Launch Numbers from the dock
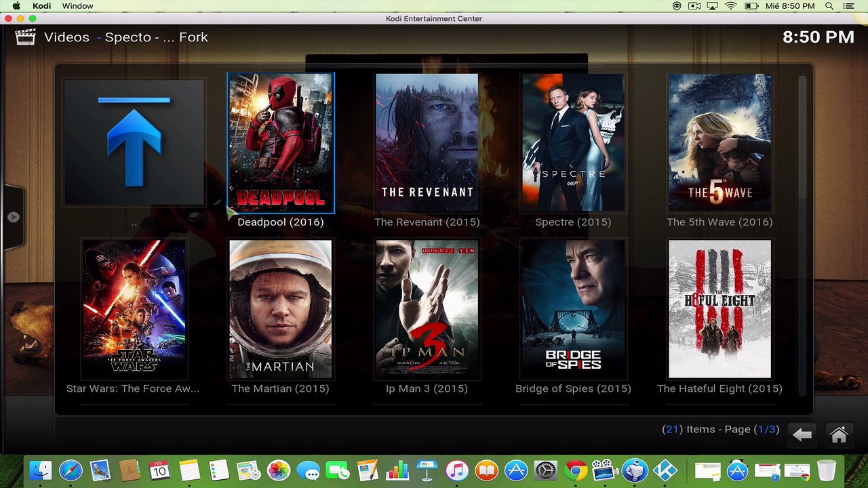Screen dimensions: 868x488 coord(397,470)
